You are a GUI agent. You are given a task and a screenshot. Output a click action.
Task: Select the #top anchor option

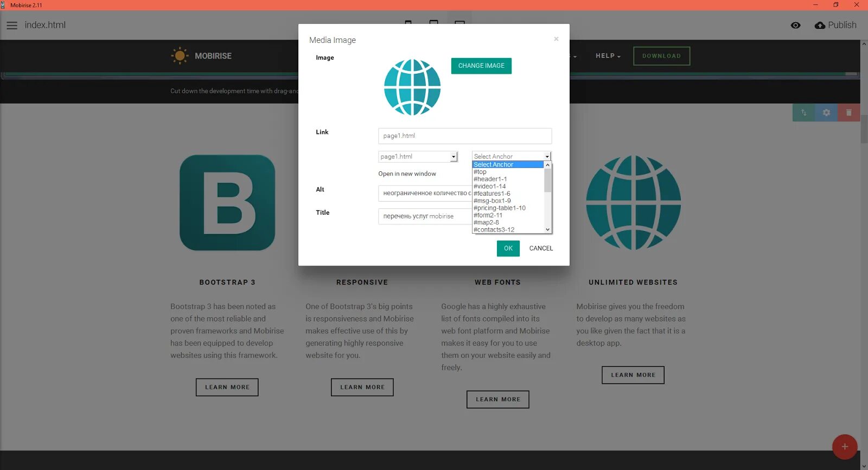coord(508,172)
